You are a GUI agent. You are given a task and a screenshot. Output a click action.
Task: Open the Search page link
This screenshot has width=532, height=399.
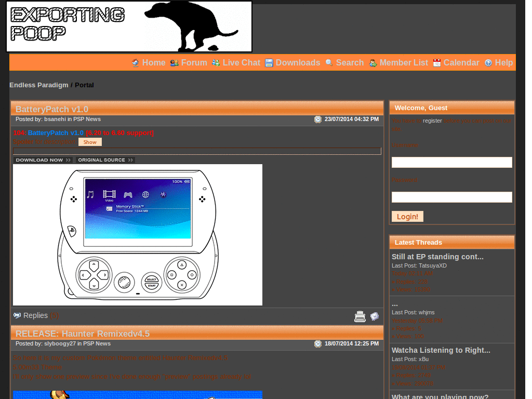click(350, 63)
